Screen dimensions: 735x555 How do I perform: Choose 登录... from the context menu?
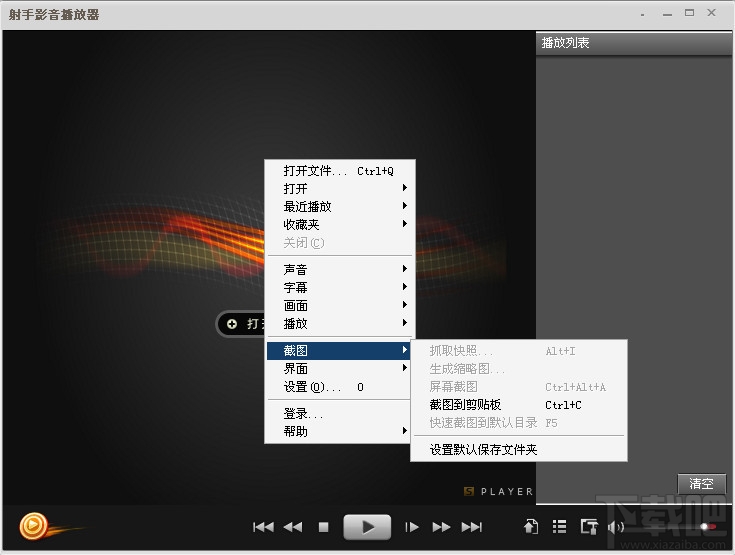pyautogui.click(x=340, y=413)
